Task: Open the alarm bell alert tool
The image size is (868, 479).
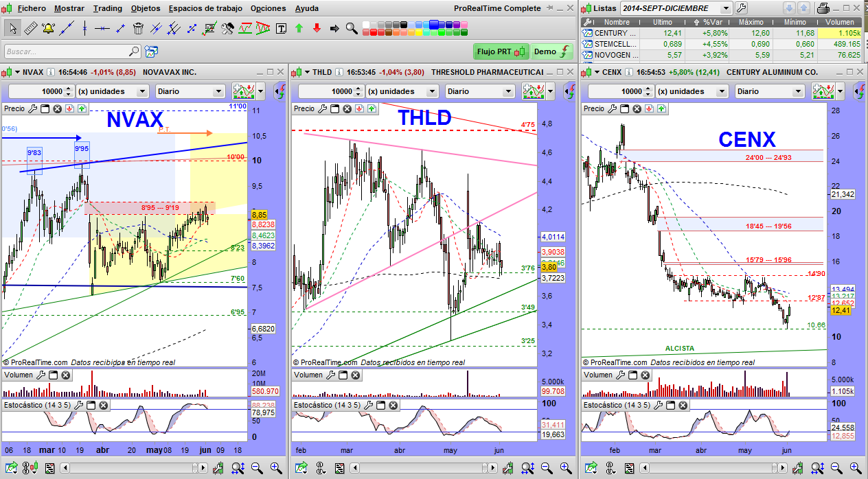Action: [x=48, y=29]
